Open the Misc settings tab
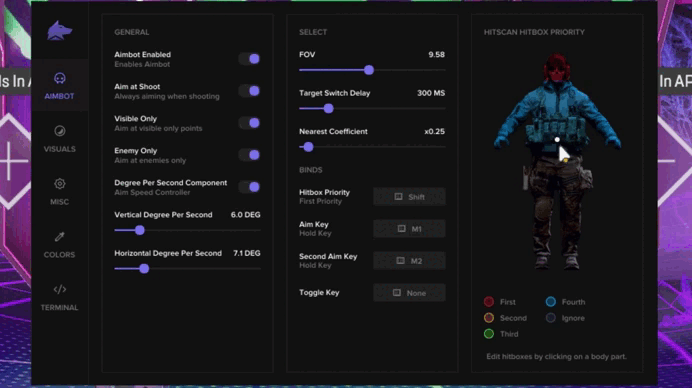 click(60, 192)
